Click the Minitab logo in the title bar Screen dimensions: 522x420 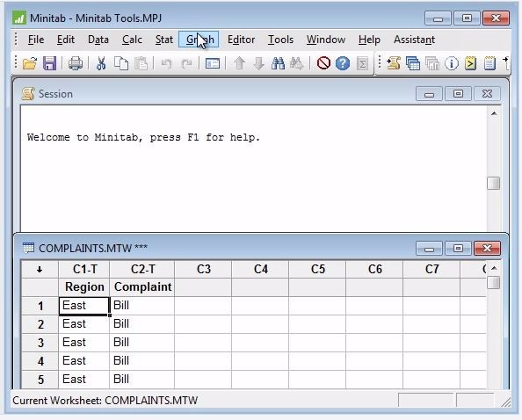(x=19, y=18)
